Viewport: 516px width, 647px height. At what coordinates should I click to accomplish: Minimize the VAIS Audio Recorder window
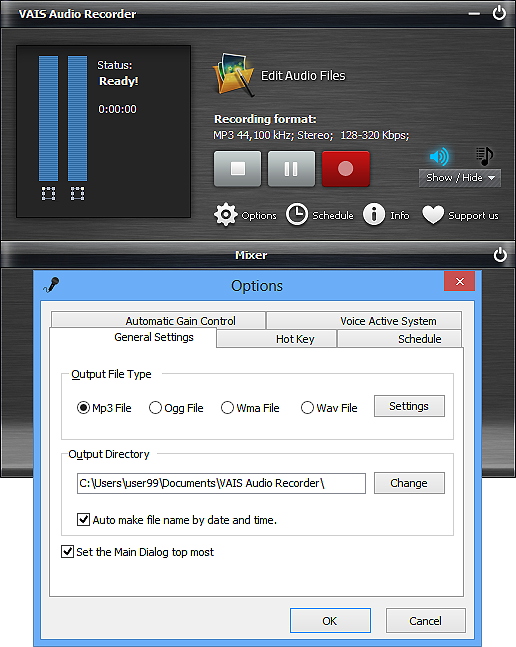(474, 14)
